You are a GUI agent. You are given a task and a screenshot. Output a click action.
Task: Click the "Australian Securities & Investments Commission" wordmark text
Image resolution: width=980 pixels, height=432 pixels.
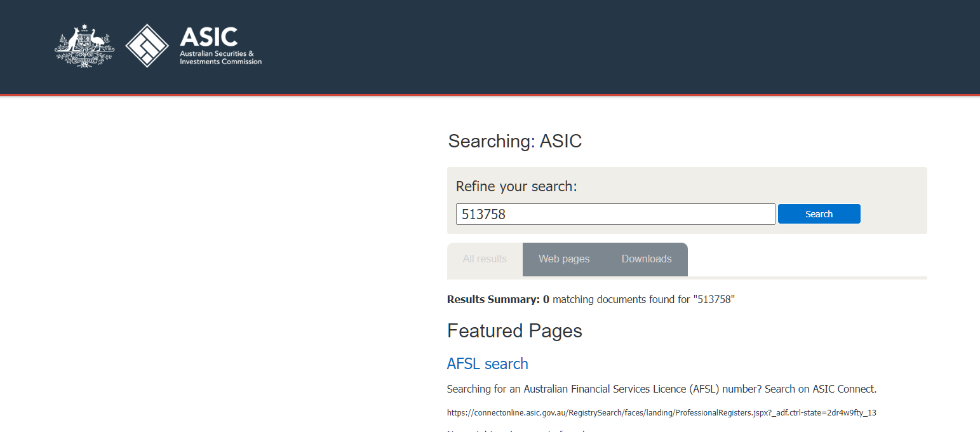pos(220,58)
